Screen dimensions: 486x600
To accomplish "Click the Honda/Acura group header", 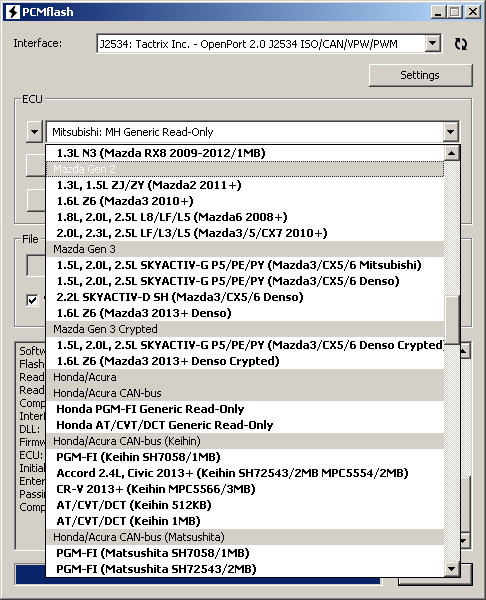I will click(245, 377).
